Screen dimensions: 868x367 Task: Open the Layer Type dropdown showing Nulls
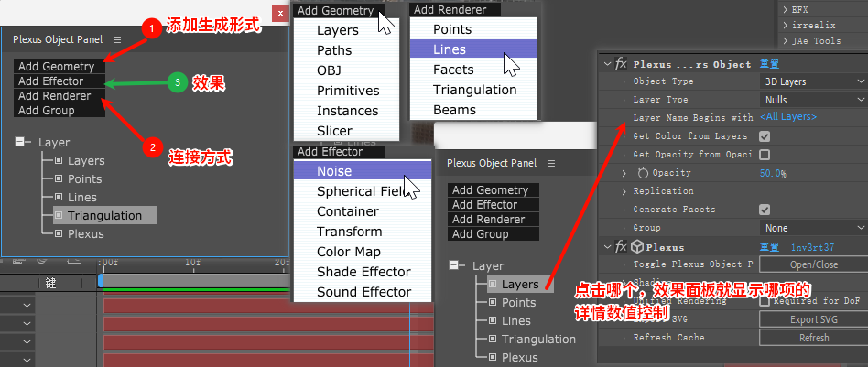pos(813,100)
